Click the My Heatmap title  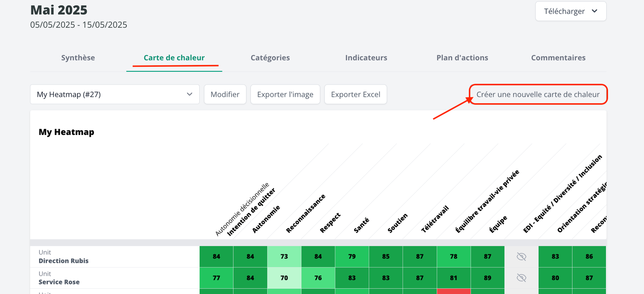click(67, 132)
